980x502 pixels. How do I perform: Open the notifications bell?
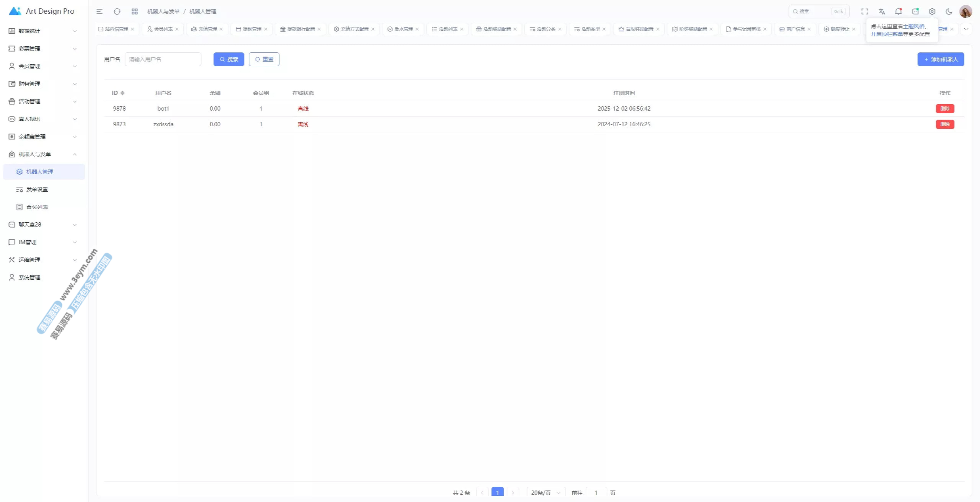898,11
